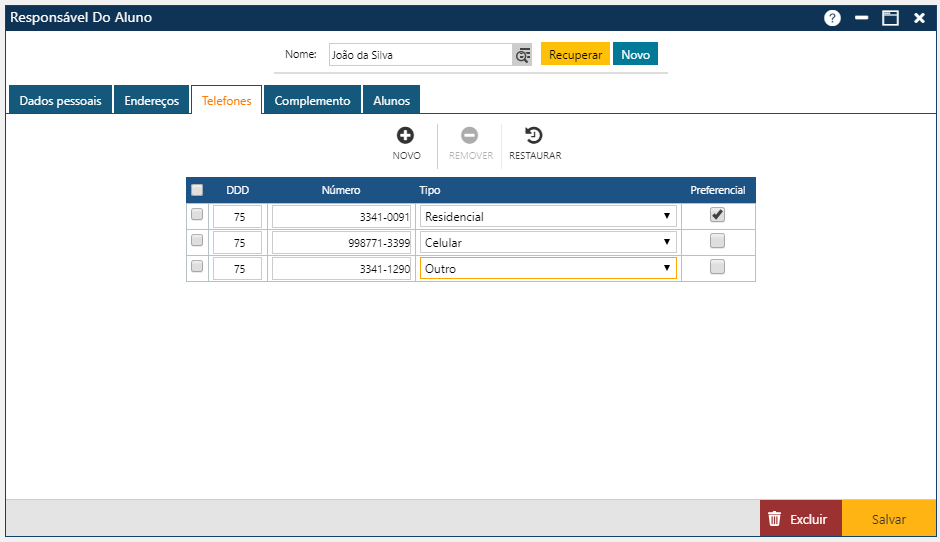Click the REMOVER minus icon
Viewport: 940px width, 542px height.
click(470, 136)
